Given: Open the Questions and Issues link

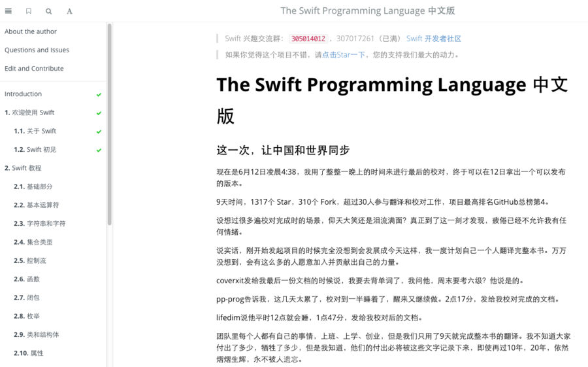Looking at the screenshot, I should [x=37, y=50].
